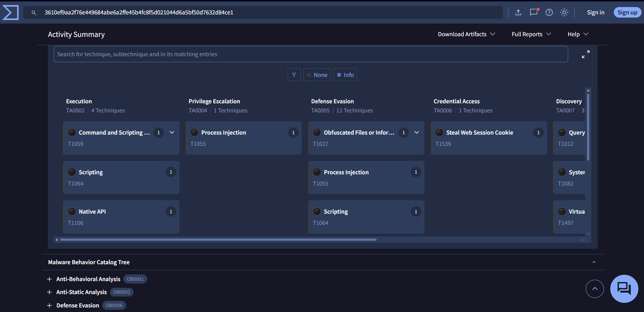Click the vertical matrix scrollbar thumb
This screenshot has height=312, width=644.
point(588,127)
